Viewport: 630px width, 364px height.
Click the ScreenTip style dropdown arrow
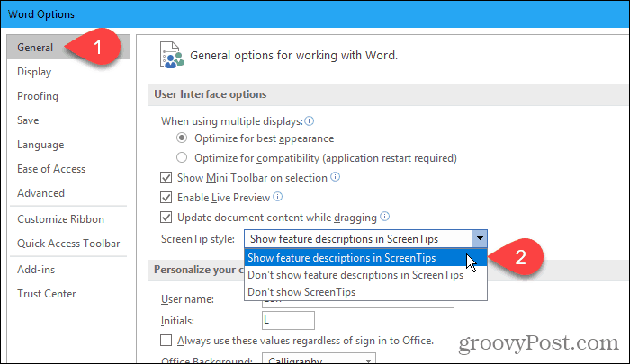coord(480,239)
